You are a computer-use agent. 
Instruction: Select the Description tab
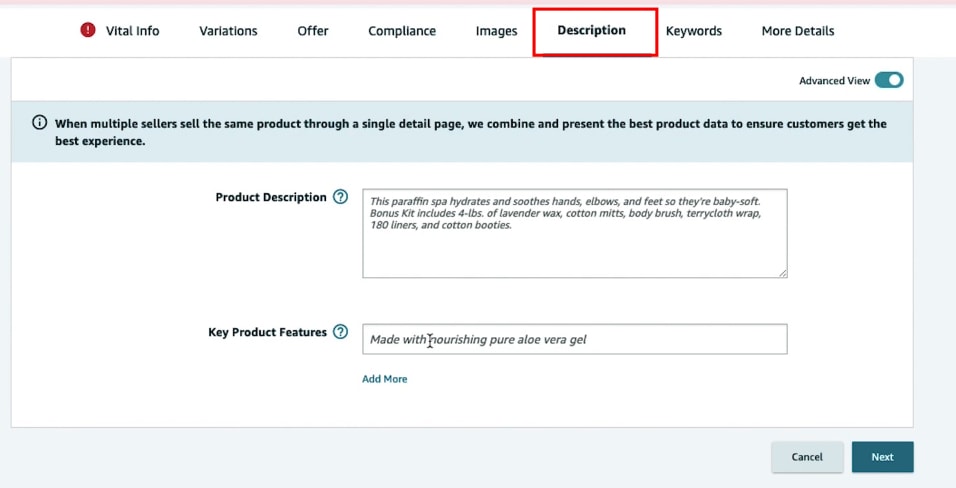point(592,31)
